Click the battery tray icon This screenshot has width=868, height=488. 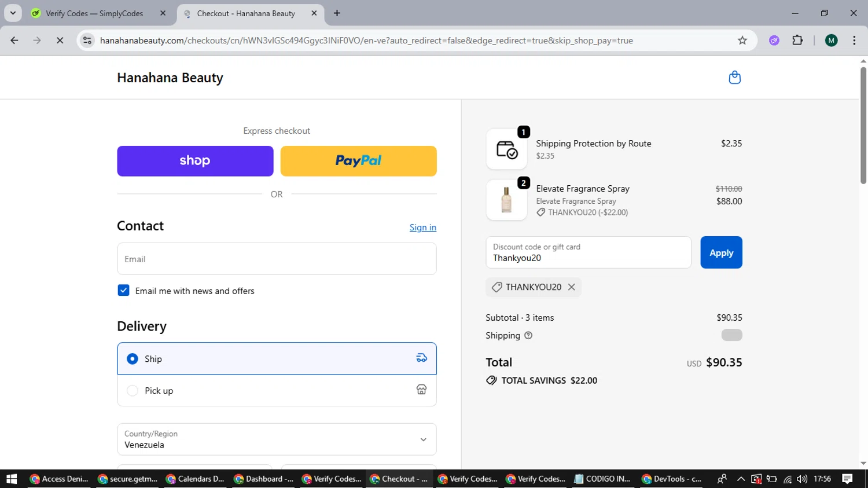(x=771, y=479)
